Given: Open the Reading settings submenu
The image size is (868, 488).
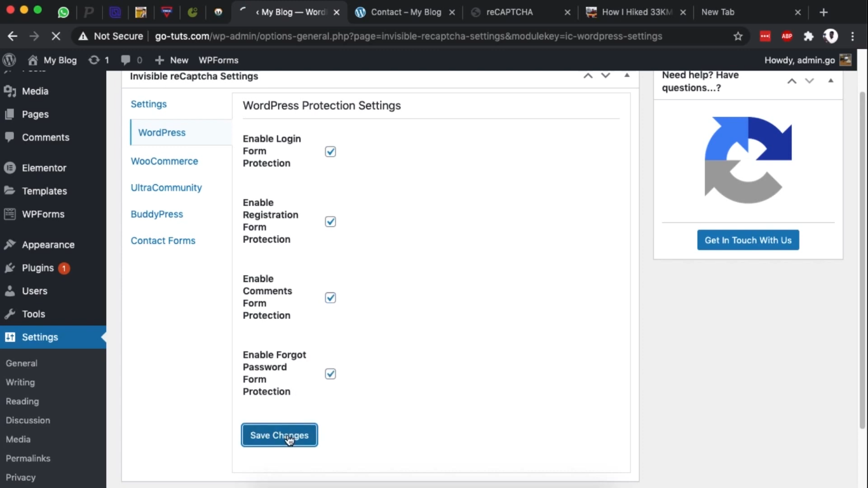Looking at the screenshot, I should click(x=22, y=402).
